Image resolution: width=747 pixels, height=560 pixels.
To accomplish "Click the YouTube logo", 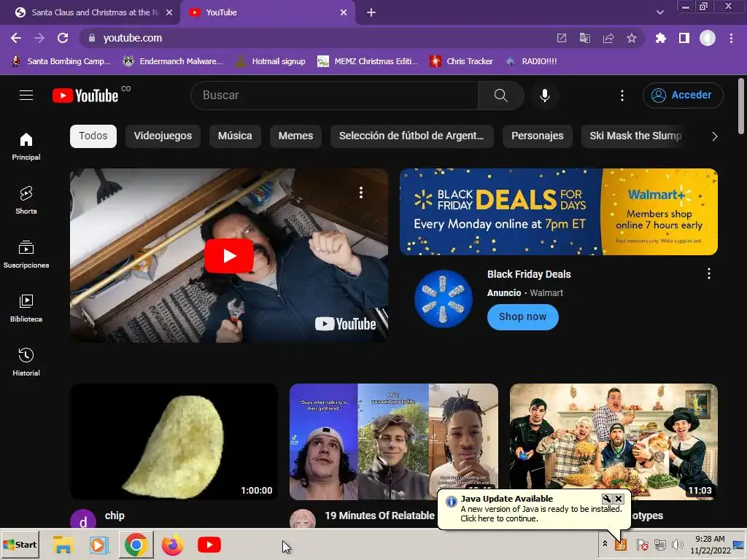I will (85, 96).
